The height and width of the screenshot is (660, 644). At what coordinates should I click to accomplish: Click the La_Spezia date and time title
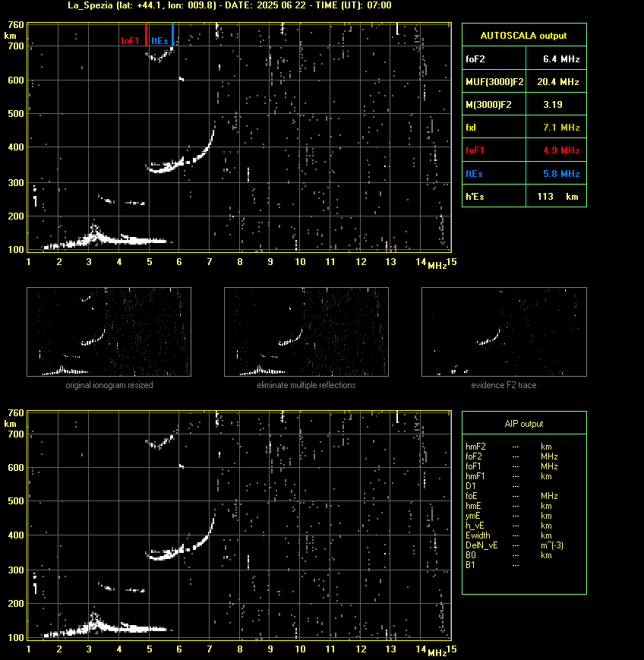pyautogui.click(x=230, y=5)
